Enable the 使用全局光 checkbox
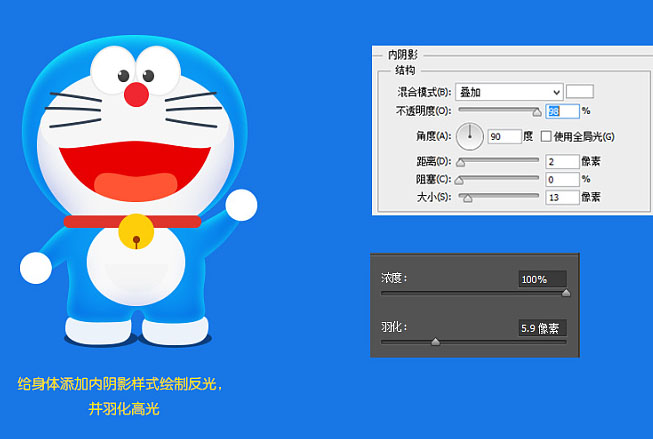The image size is (653, 439). pos(546,136)
